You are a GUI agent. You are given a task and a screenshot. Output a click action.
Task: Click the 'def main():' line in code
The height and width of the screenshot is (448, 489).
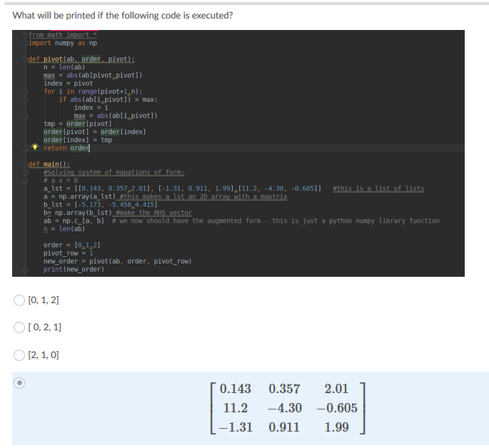[49, 164]
